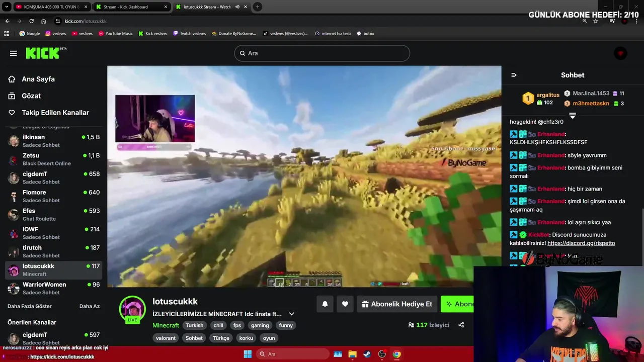Open the Minecraft category link

(x=166, y=325)
